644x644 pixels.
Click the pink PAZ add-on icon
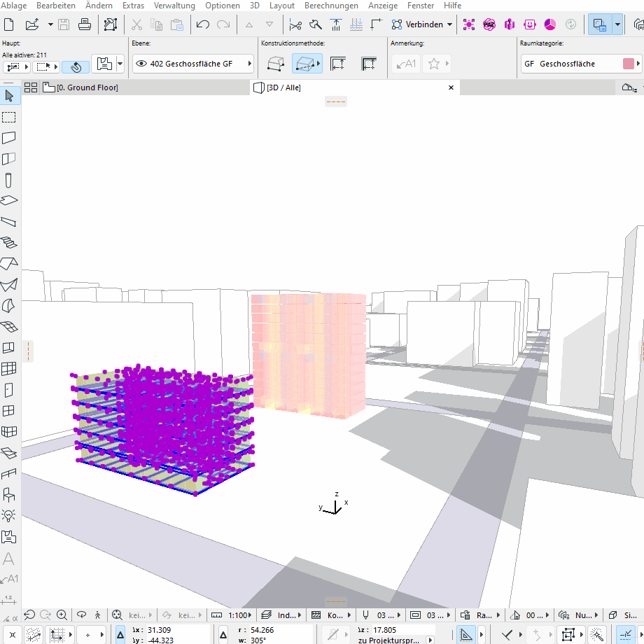(489, 24)
